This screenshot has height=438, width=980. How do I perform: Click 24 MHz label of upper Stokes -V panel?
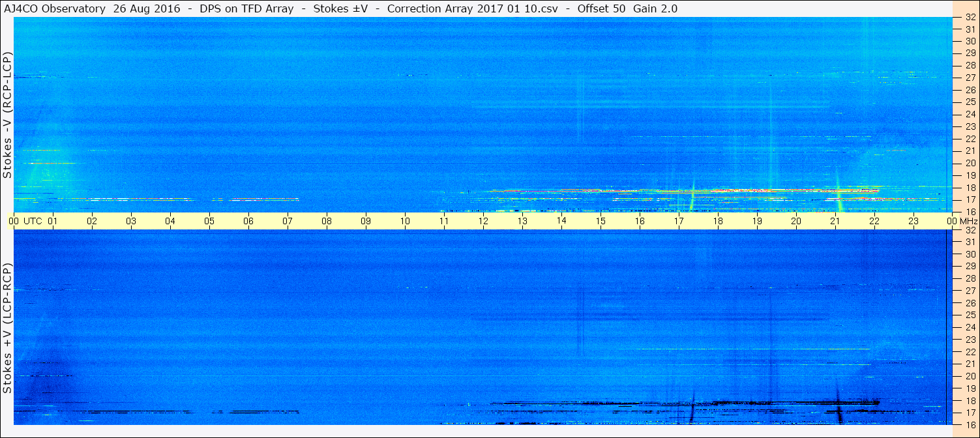(970, 115)
